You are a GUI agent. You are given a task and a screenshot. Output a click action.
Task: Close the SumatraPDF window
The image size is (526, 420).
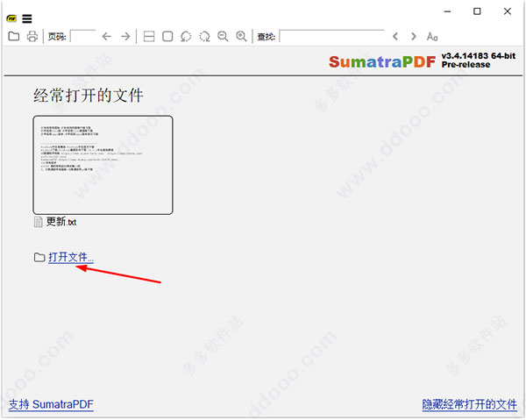click(x=508, y=11)
